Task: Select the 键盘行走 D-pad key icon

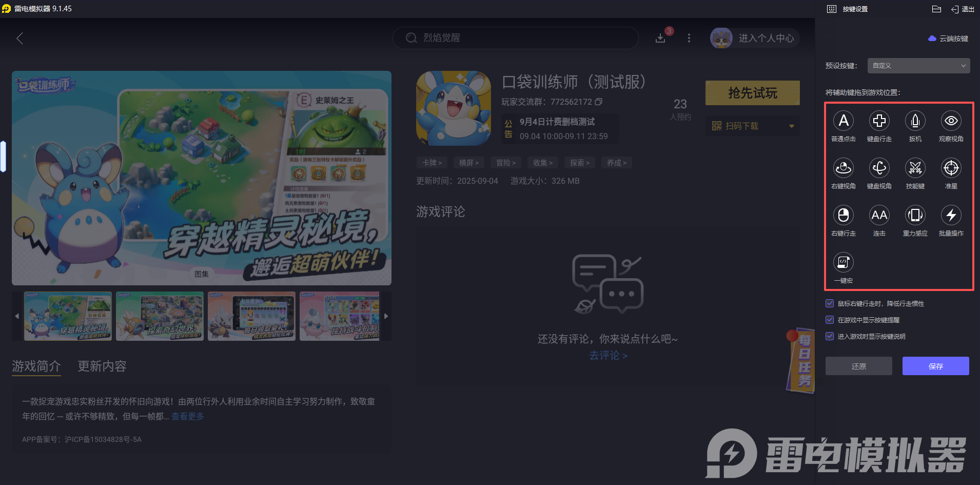Action: 879,121
